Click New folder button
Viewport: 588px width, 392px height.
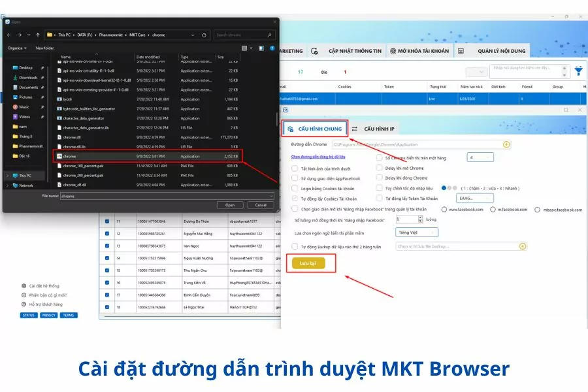pos(44,48)
